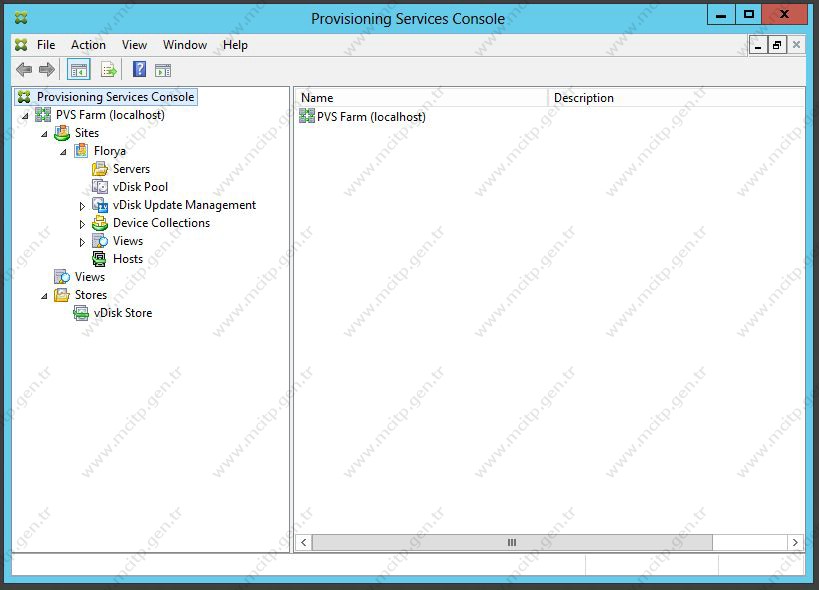Select the 'vDisk Store' tree label
This screenshot has width=819, height=590.
click(123, 313)
